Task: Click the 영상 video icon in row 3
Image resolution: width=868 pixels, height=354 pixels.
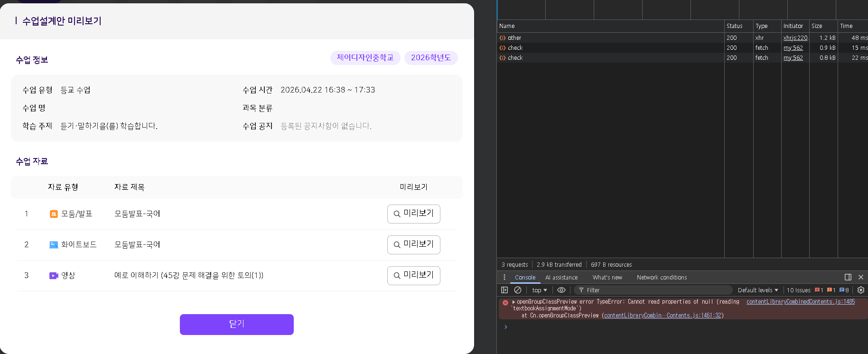Action: tap(54, 276)
